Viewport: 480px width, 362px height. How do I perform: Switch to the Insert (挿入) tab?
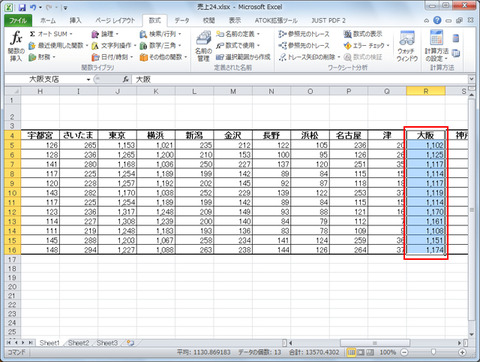[x=75, y=21]
